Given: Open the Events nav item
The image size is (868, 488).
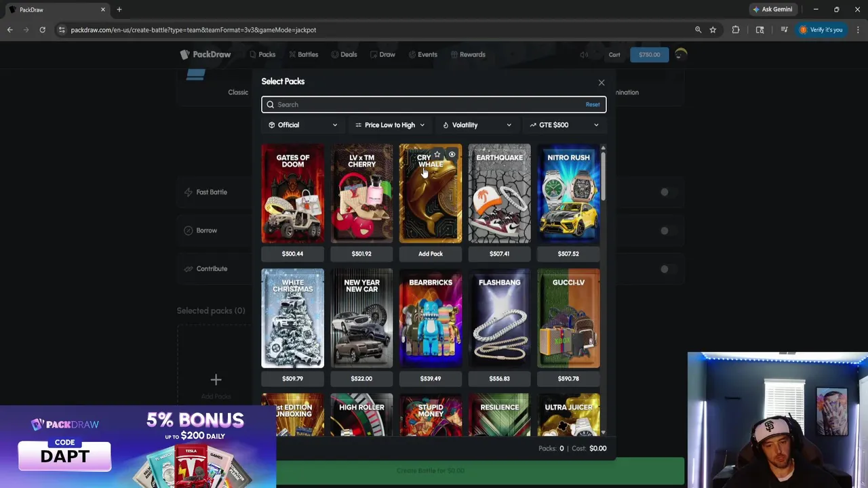Looking at the screenshot, I should 423,54.
